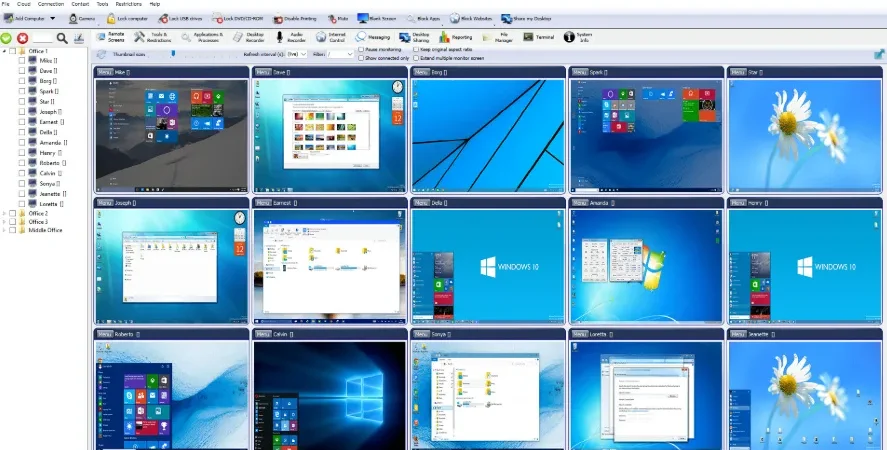Screen dimensions: 887x450
Task: Open the System Info icon
Action: click(569, 37)
